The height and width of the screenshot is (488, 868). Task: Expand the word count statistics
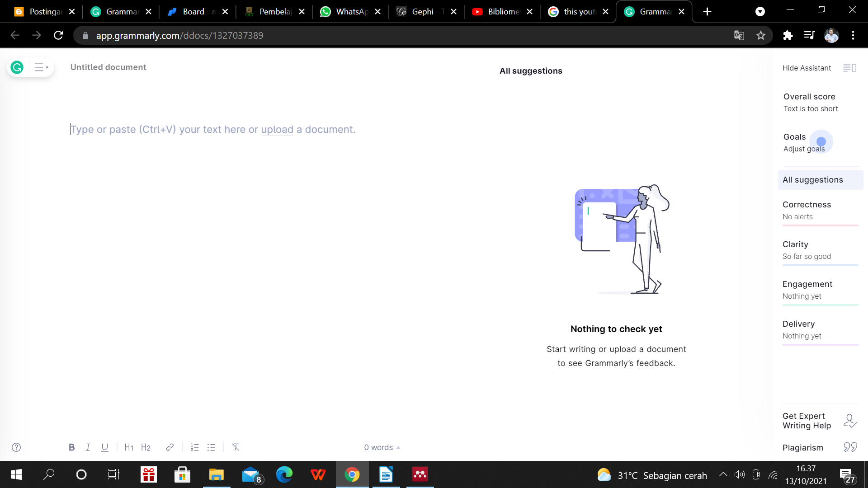point(382,447)
